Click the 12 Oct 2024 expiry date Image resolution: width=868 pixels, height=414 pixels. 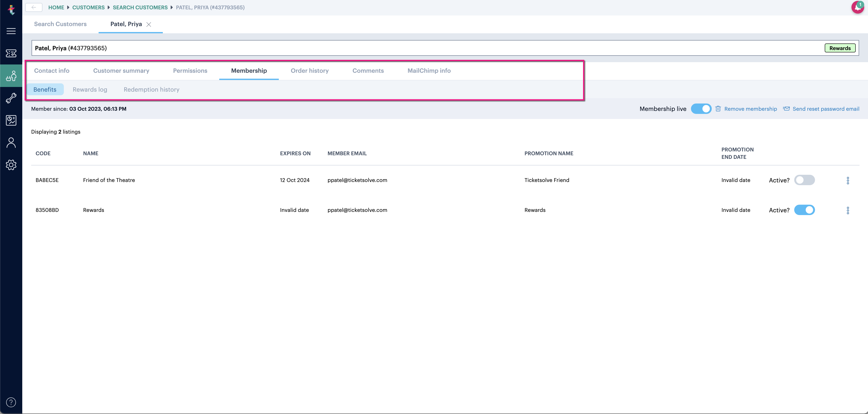294,180
